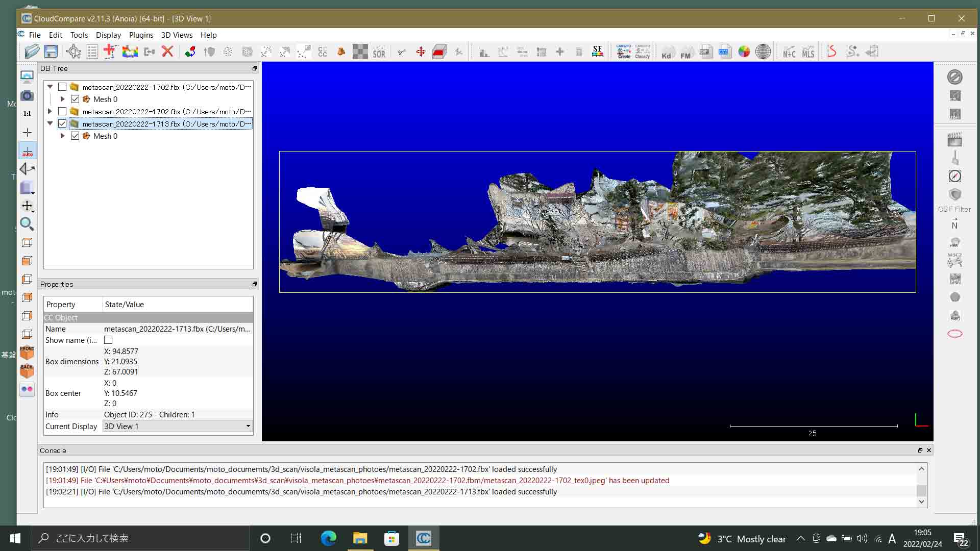This screenshot has width=980, height=551.
Task: Check the Show name (in 3D) box
Action: (x=108, y=340)
